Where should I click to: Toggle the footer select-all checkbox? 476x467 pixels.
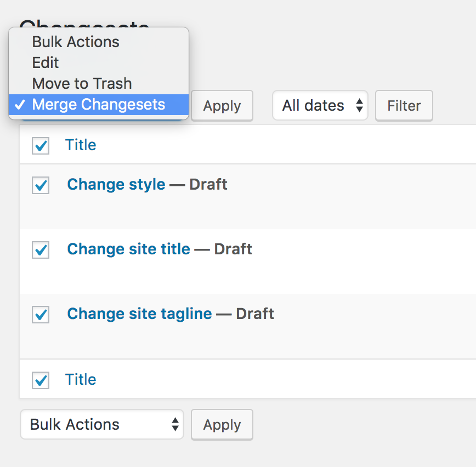41,380
